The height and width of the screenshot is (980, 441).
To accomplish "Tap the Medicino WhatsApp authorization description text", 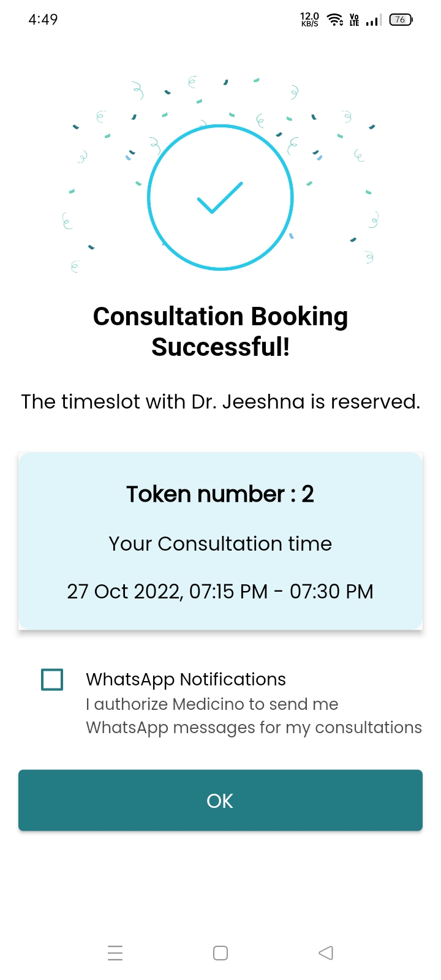I will tap(253, 715).
